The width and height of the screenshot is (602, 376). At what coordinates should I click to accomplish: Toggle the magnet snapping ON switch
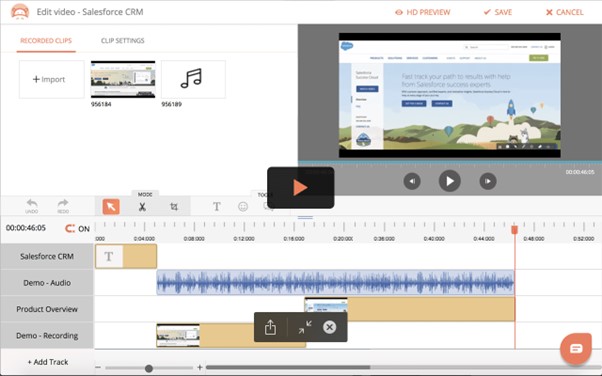(77, 229)
